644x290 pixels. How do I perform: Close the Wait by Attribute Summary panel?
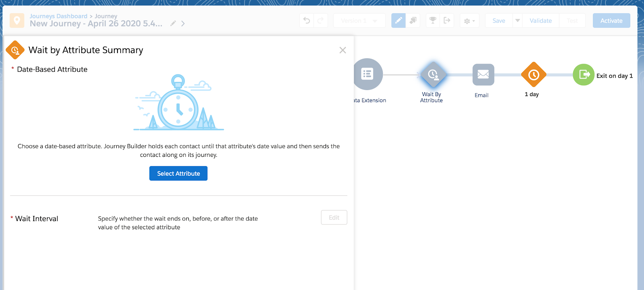pyautogui.click(x=343, y=50)
